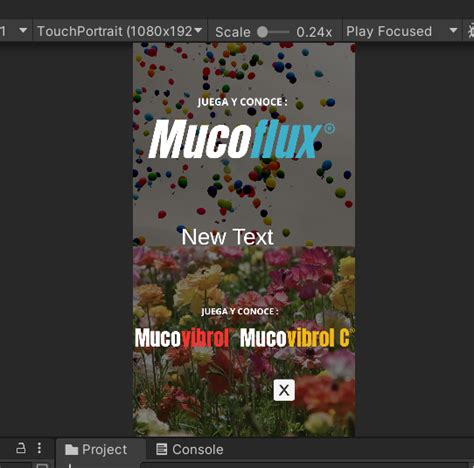Click the Console list icon

(162, 449)
